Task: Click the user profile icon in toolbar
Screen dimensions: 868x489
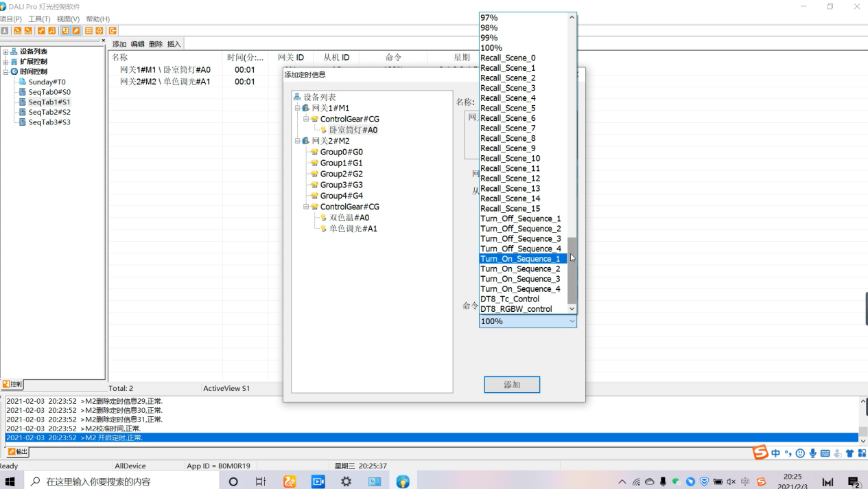Action: (5, 30)
